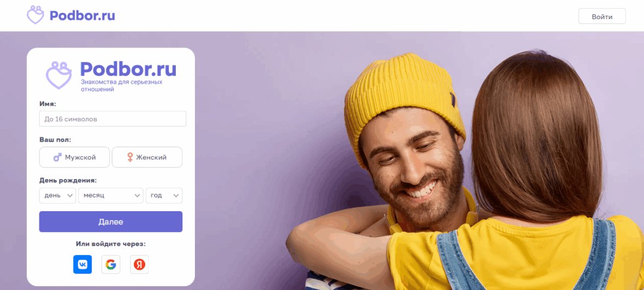Click the large Podbor.ru title in form
The image size is (644, 290).
pos(128,69)
